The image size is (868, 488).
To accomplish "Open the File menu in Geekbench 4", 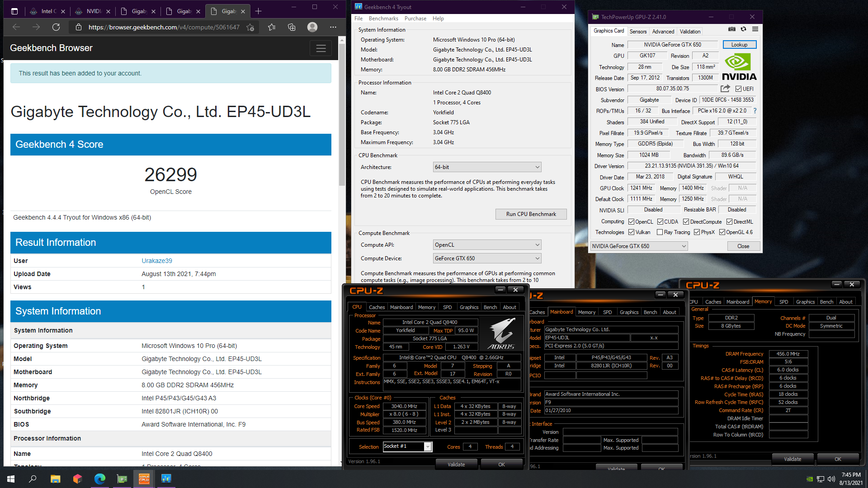I will point(359,19).
